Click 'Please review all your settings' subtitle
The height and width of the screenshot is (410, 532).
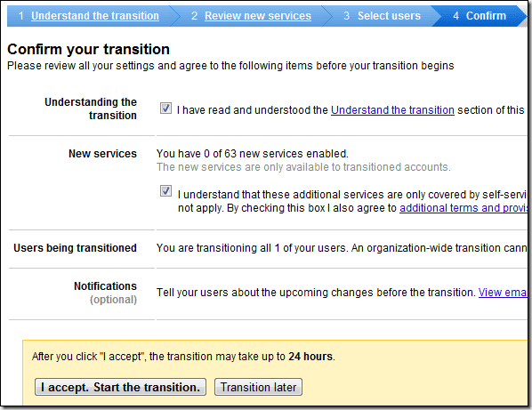230,66
